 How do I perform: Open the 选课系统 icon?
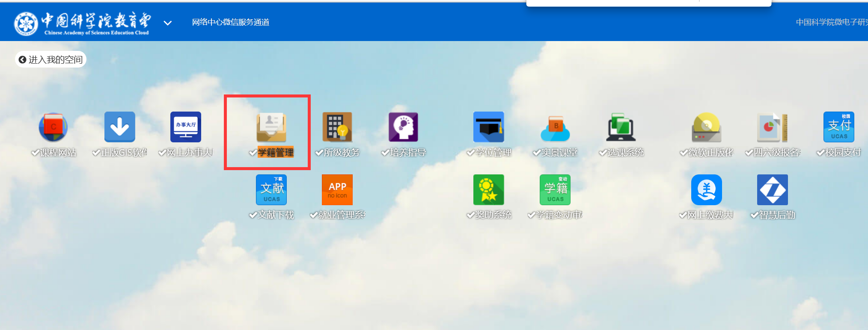[x=621, y=127]
